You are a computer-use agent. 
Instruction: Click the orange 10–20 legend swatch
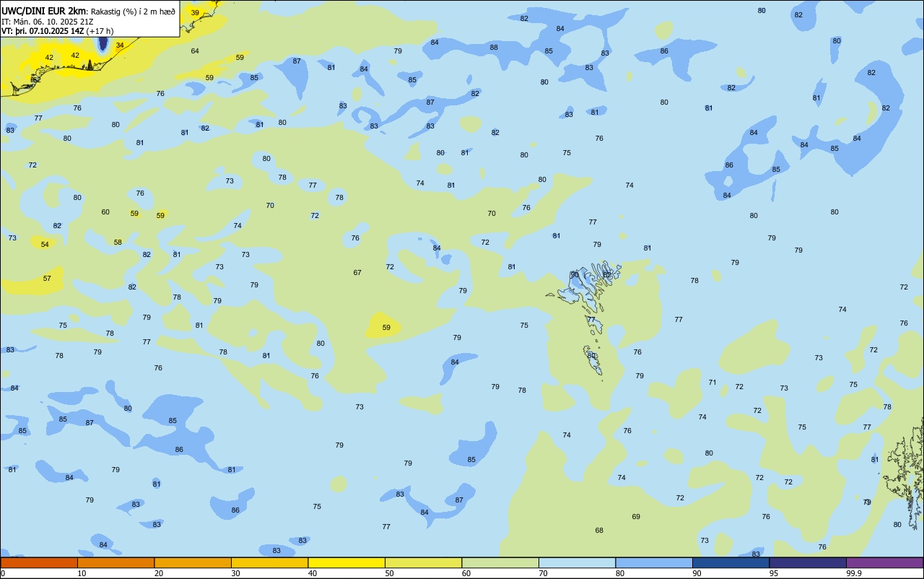click(115, 562)
